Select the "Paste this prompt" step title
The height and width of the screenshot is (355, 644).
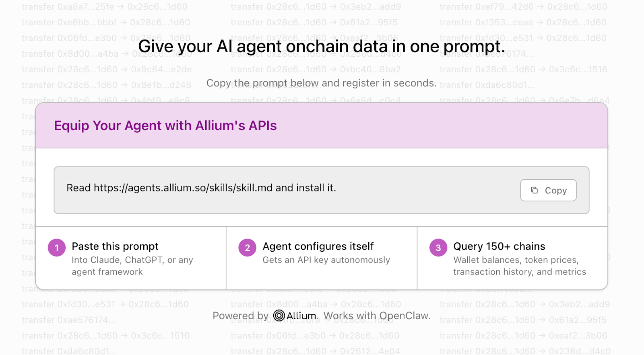[115, 246]
